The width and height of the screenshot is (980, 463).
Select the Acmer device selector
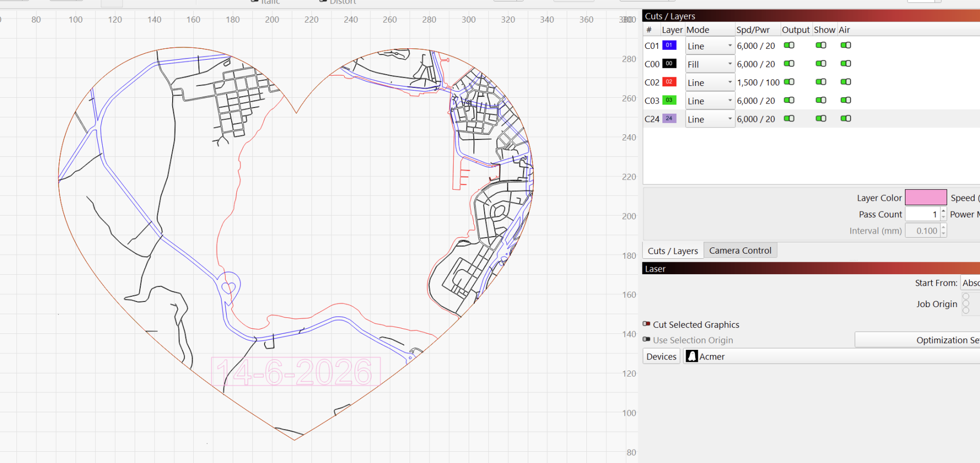(x=831, y=357)
